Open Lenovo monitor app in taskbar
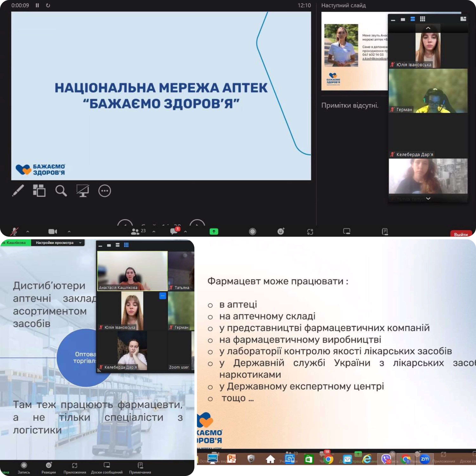The height and width of the screenshot is (476, 476). coord(212,459)
